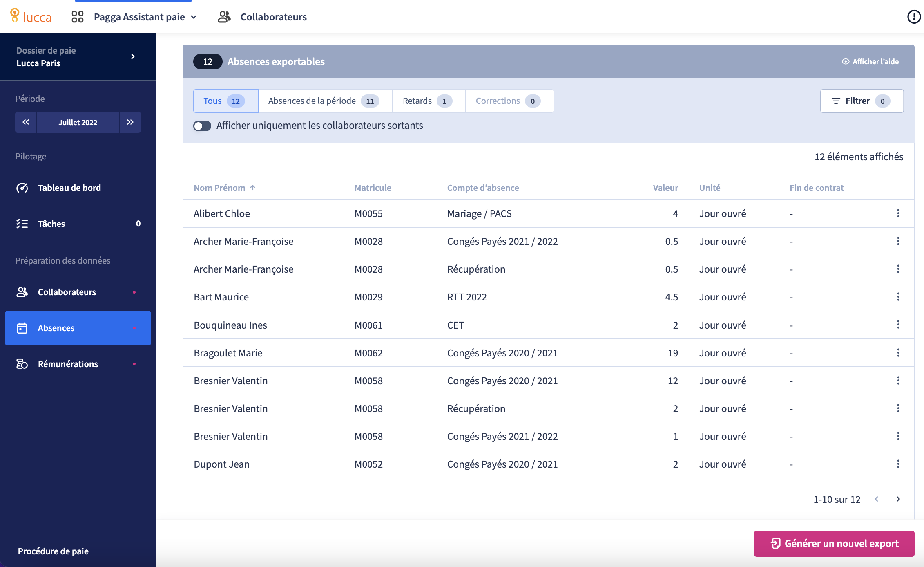This screenshot has width=924, height=567.
Task: Open Collaborateurs in sidebar
Action: [x=78, y=292]
